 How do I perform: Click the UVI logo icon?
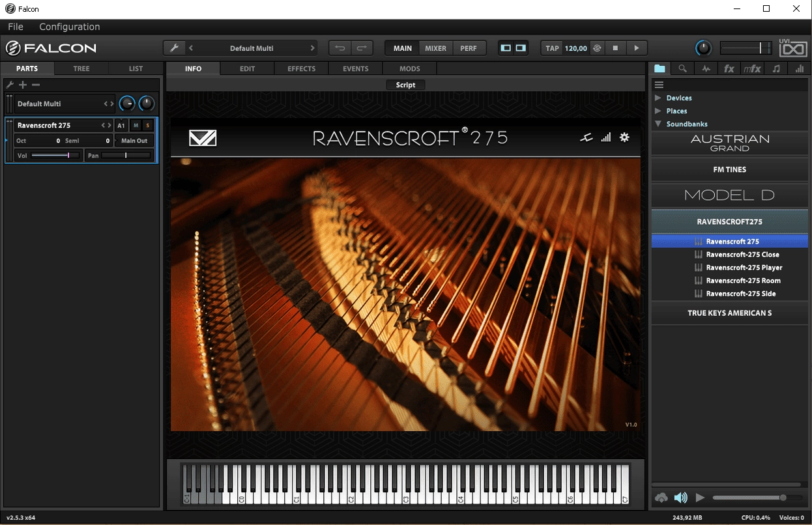click(792, 48)
